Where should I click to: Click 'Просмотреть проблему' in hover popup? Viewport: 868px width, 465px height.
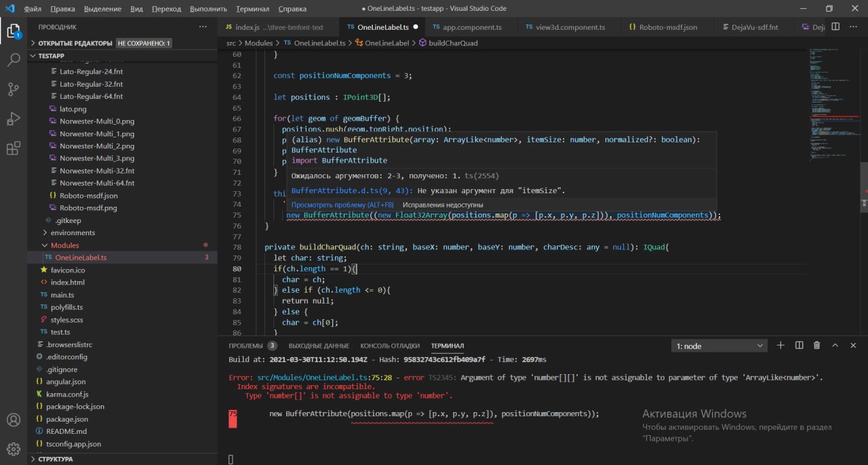[342, 205]
